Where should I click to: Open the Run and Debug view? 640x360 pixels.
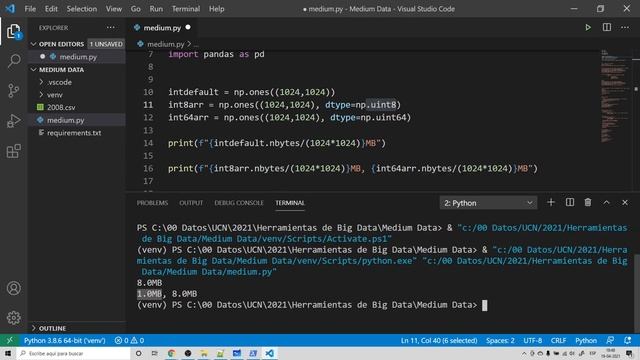pyautogui.click(x=13, y=121)
